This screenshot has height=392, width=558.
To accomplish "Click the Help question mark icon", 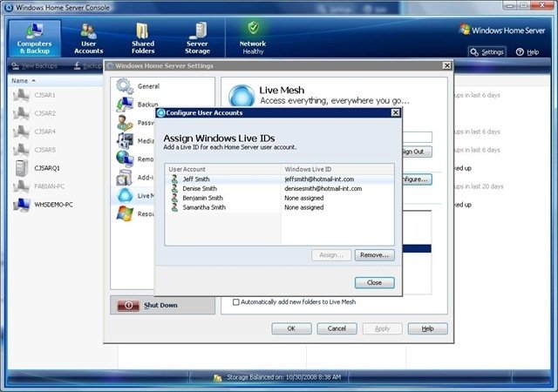I will (521, 52).
